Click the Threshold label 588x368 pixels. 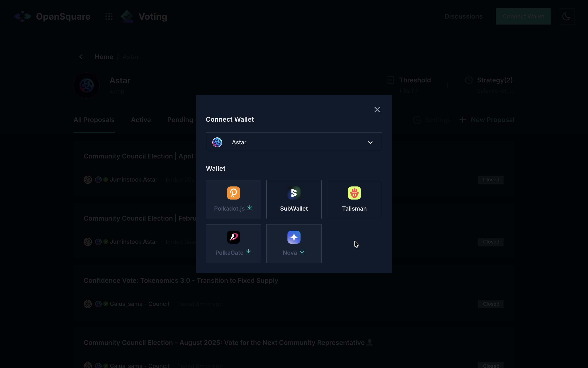tap(415, 80)
